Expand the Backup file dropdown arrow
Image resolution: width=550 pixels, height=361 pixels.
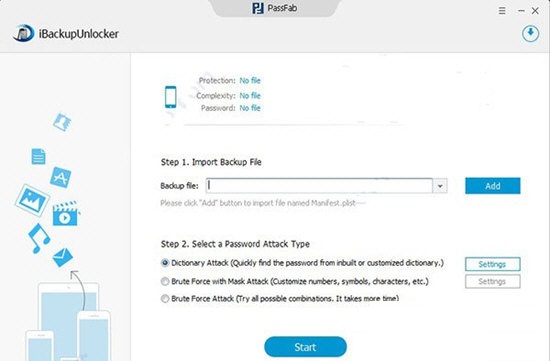coord(440,186)
